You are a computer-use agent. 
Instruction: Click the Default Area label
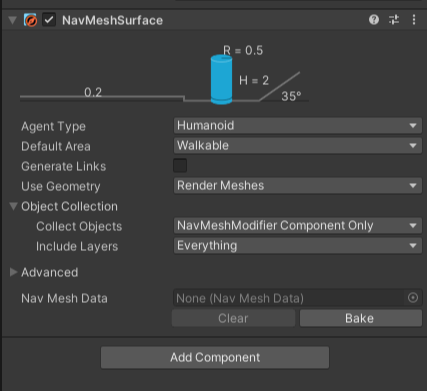56,146
